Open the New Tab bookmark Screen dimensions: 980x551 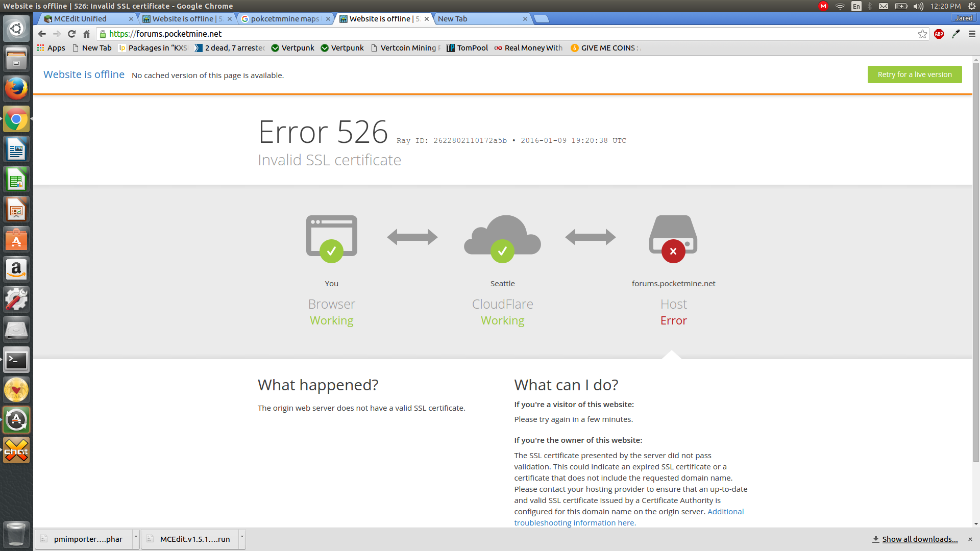[x=92, y=48]
